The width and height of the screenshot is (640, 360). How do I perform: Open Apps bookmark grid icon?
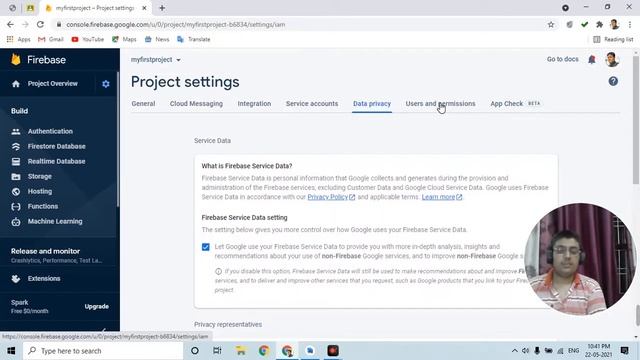point(10,39)
